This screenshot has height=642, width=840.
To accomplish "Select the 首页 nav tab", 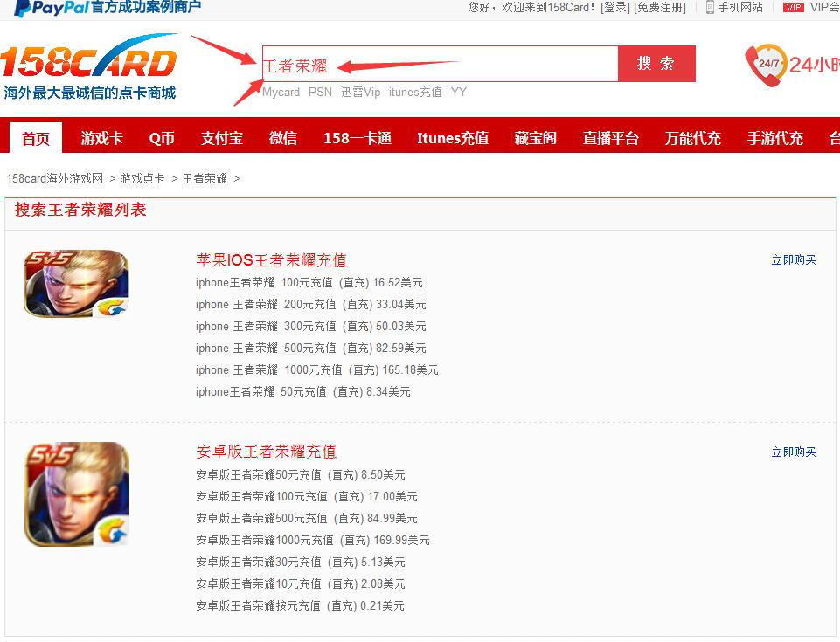I will 36,138.
